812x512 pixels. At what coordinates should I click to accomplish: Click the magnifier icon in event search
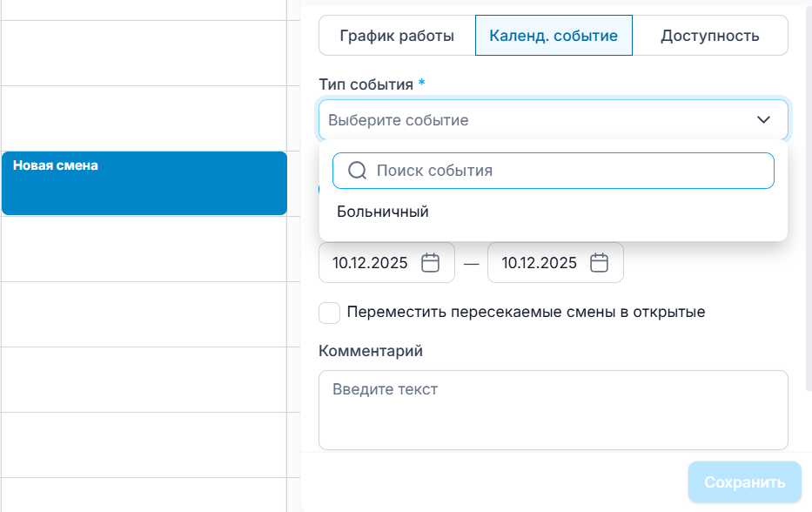[357, 171]
